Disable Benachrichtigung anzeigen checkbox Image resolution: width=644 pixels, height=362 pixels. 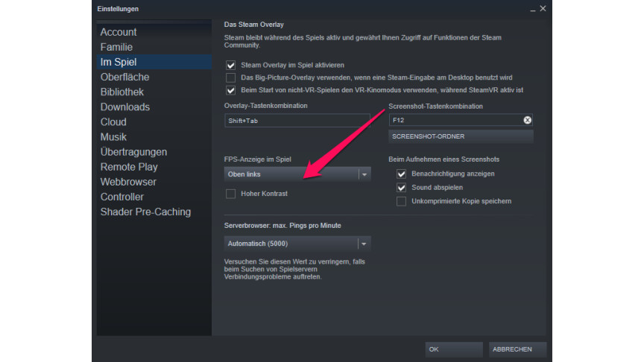(402, 174)
